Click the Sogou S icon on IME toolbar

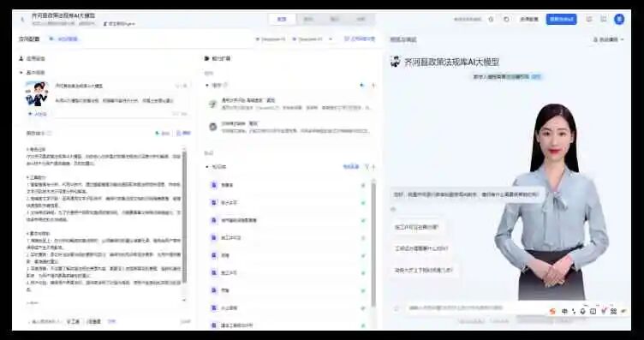(553, 311)
